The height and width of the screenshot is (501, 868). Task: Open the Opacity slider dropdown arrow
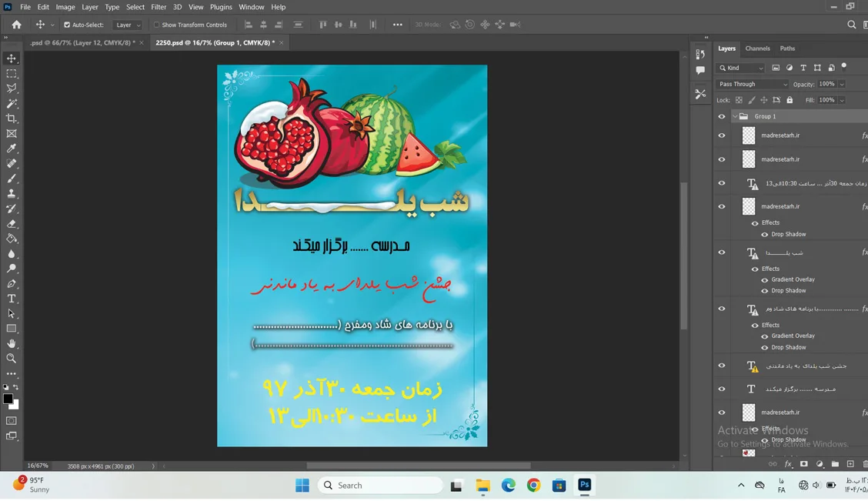click(x=842, y=84)
